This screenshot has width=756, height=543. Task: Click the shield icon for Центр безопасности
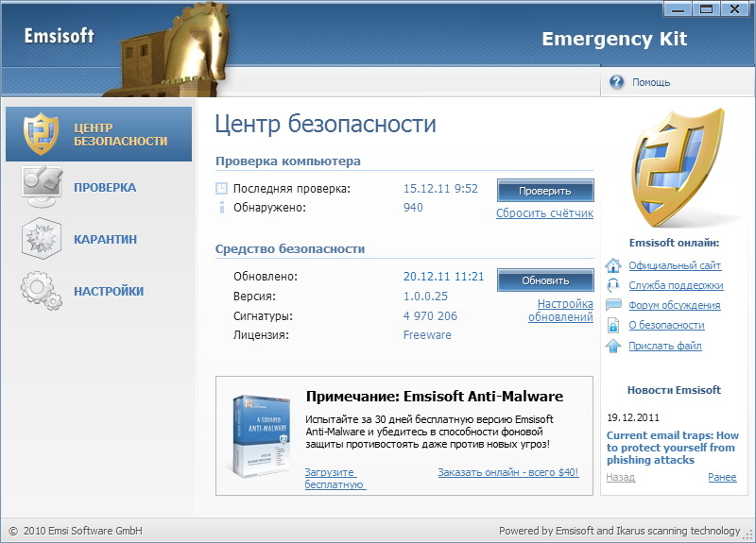(41, 134)
